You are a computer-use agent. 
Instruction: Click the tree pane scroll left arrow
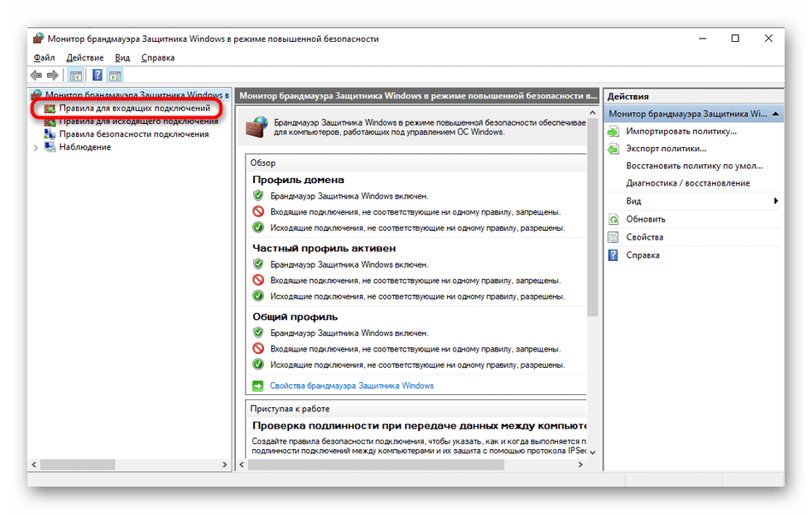pos(34,464)
